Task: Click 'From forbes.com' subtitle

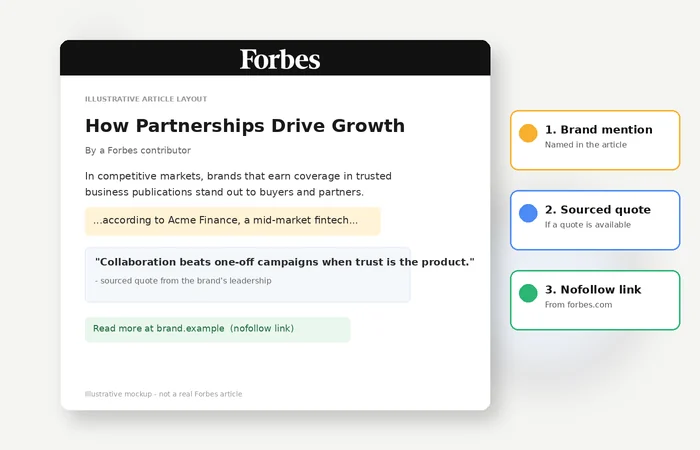Action: [578, 305]
